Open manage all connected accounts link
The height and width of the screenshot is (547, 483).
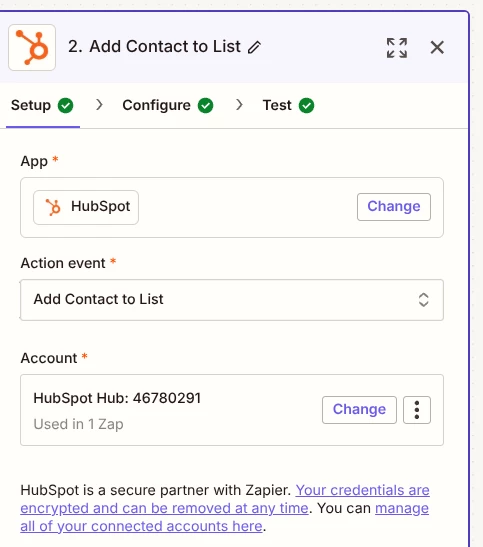225,517
